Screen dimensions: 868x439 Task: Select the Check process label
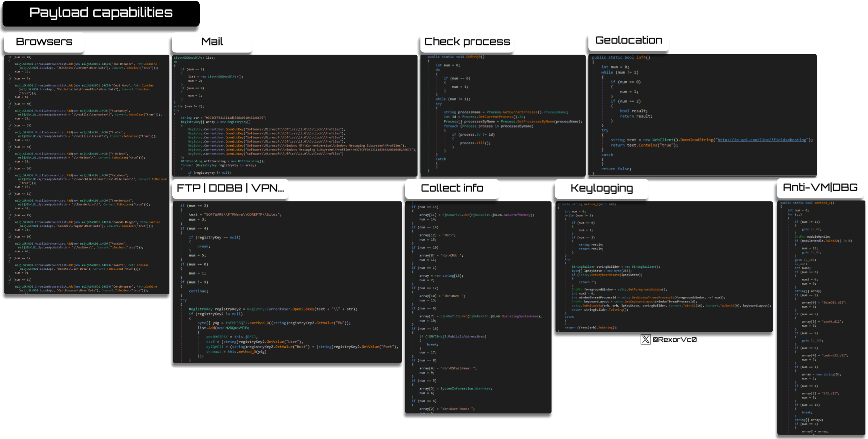click(467, 42)
